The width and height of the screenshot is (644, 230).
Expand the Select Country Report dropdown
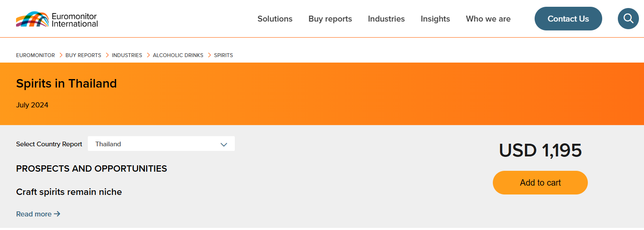coord(161,144)
